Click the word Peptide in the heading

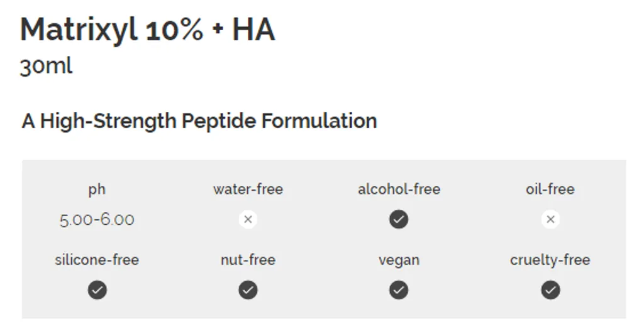tap(218, 121)
